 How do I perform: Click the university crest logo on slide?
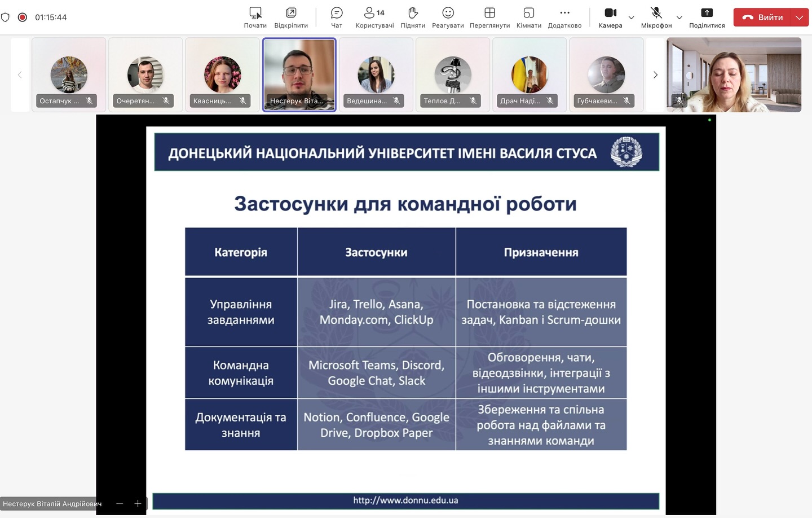(x=626, y=152)
